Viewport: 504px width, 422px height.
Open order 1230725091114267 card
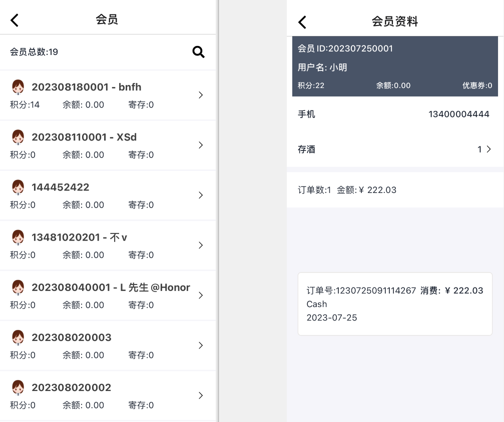pyautogui.click(x=395, y=304)
